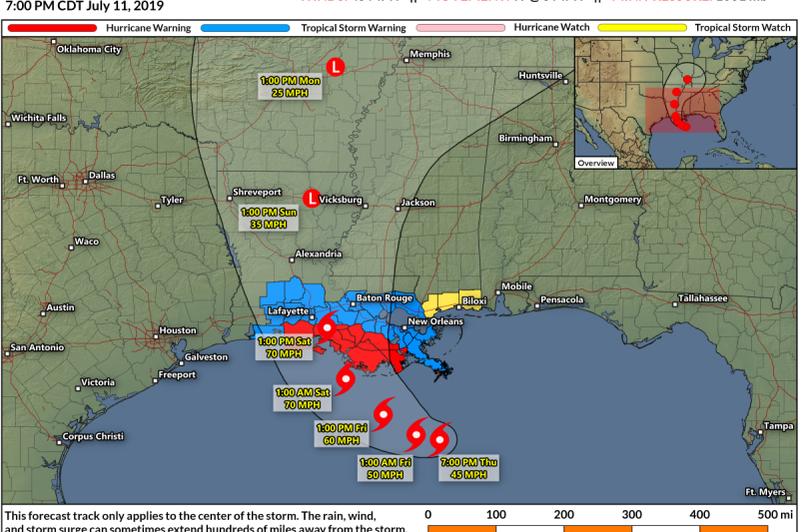Click the Mobile city label
Viewport: 799px width, 532px height.
(516, 286)
